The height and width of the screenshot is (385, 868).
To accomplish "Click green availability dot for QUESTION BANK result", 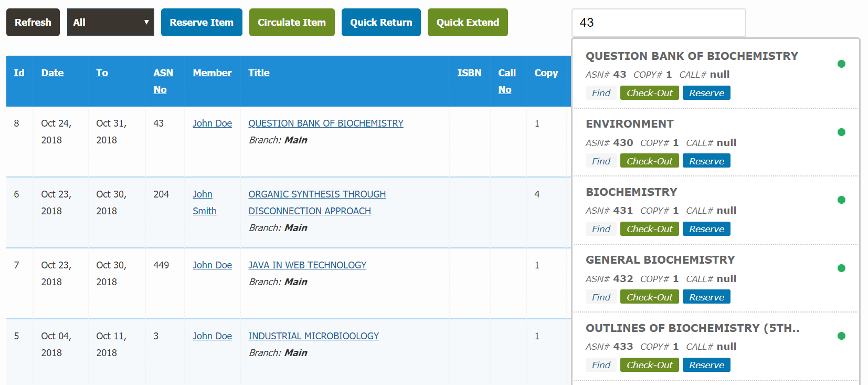I will point(841,64).
